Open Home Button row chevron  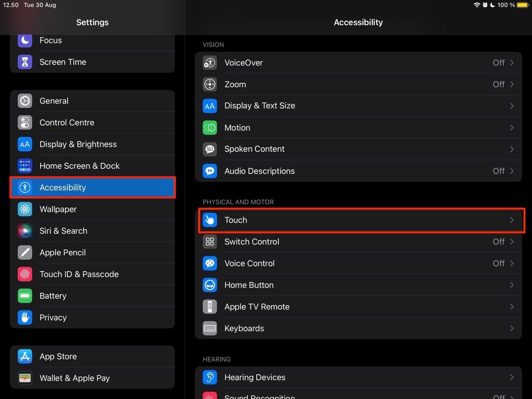click(x=512, y=285)
